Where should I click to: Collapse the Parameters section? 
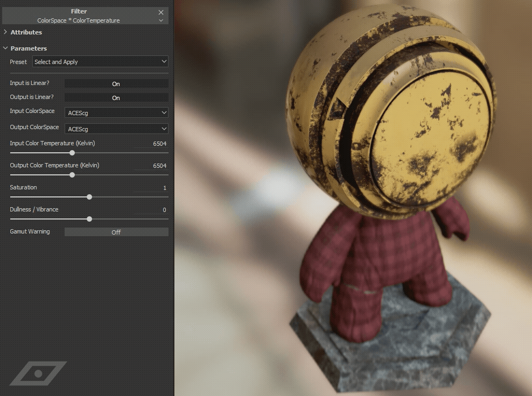coord(5,48)
